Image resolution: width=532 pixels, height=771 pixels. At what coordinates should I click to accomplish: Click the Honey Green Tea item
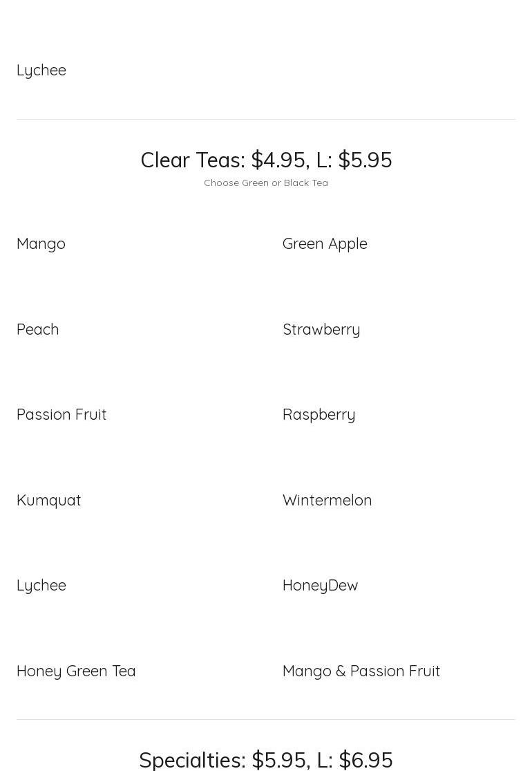(x=76, y=671)
